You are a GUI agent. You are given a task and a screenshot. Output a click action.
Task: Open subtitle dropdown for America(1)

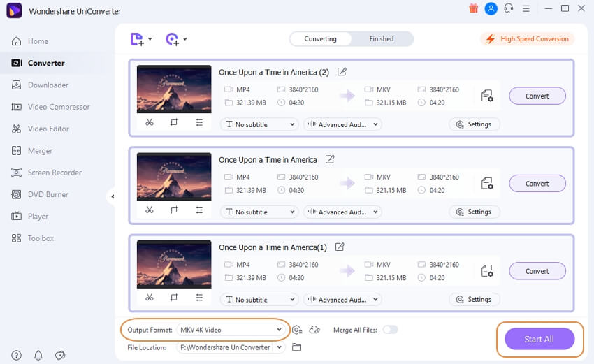coord(259,299)
